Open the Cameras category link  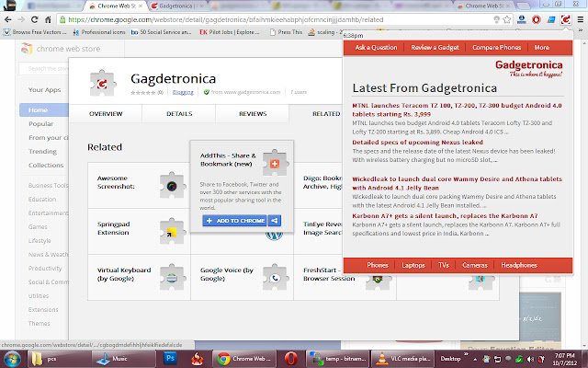point(475,265)
